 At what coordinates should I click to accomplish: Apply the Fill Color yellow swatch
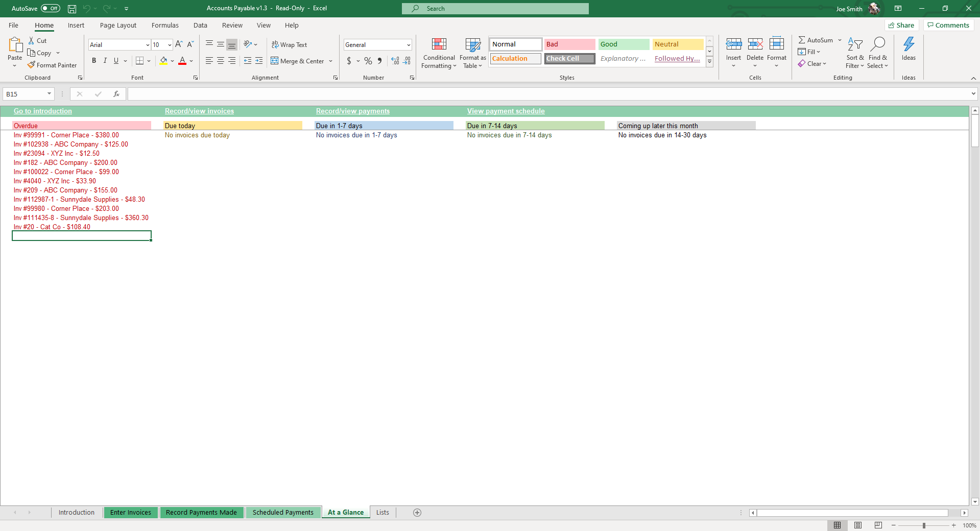click(163, 61)
